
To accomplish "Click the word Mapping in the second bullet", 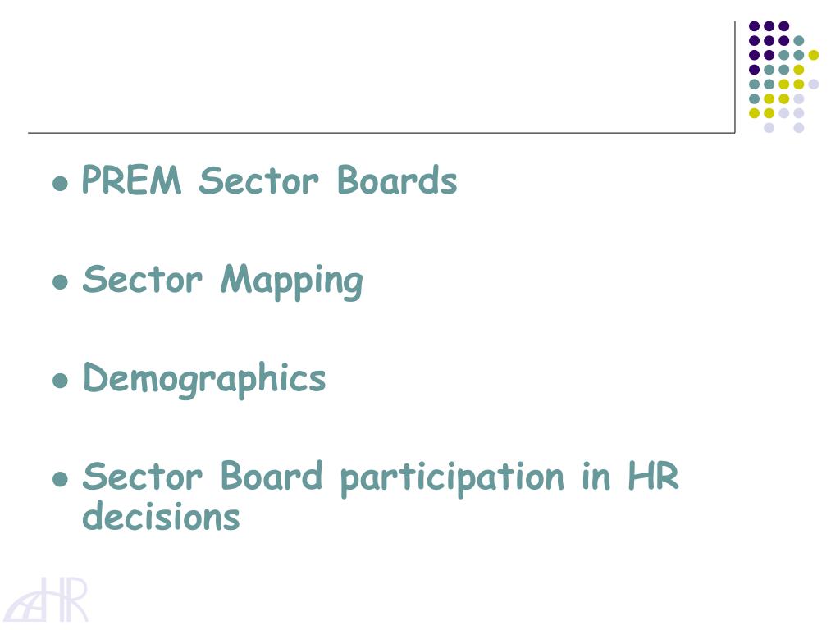I will (x=292, y=282).
